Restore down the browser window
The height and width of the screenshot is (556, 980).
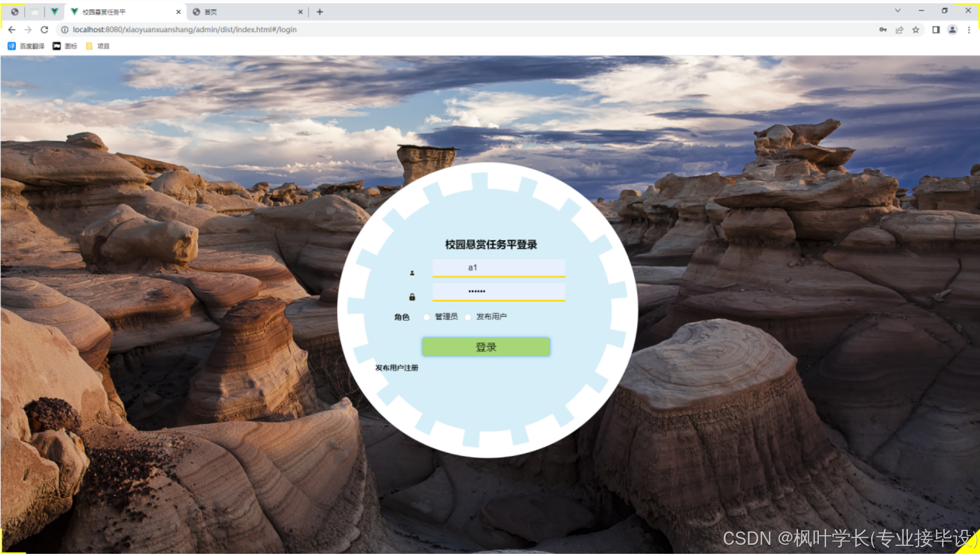(x=945, y=11)
